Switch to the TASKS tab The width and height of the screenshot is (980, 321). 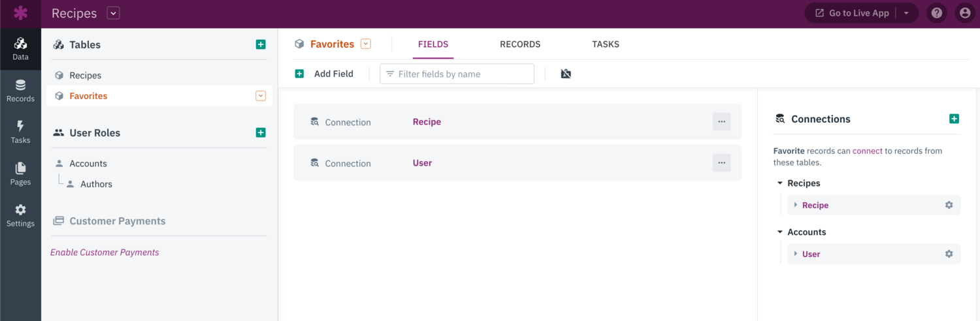pyautogui.click(x=606, y=44)
